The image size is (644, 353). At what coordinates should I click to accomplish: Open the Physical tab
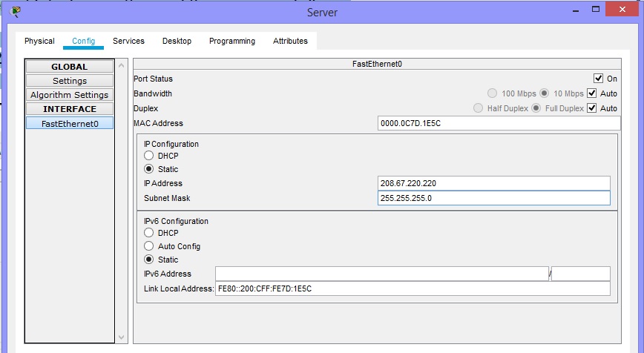39,42
